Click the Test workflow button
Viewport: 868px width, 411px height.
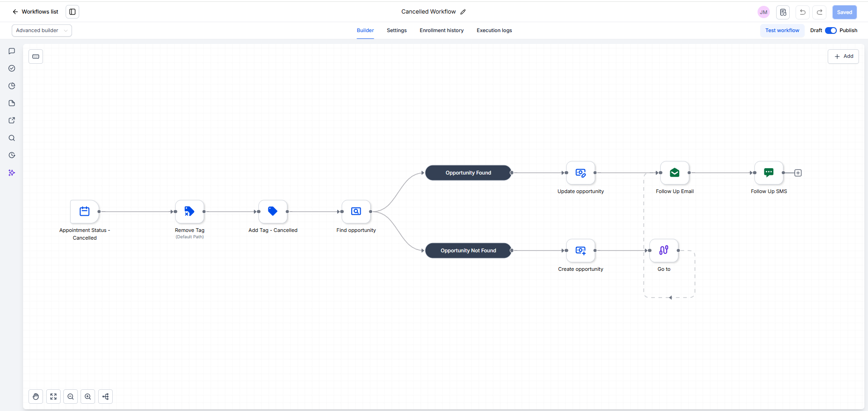pyautogui.click(x=782, y=30)
